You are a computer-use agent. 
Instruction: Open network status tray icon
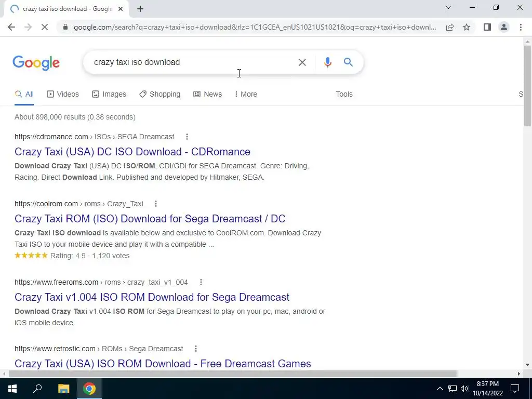tap(453, 389)
